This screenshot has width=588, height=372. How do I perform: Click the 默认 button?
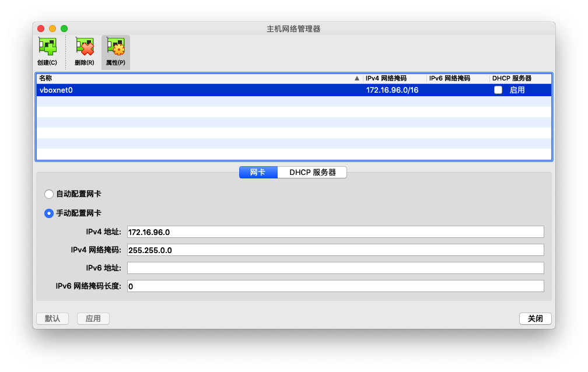click(52, 318)
